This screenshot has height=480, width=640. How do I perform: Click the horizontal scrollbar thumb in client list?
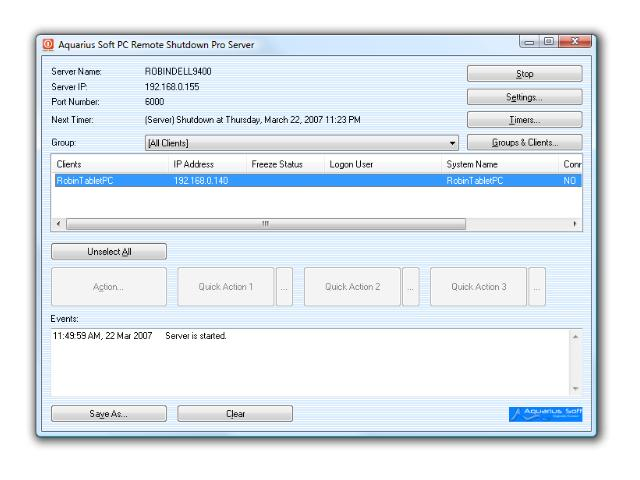pyautogui.click(x=266, y=224)
